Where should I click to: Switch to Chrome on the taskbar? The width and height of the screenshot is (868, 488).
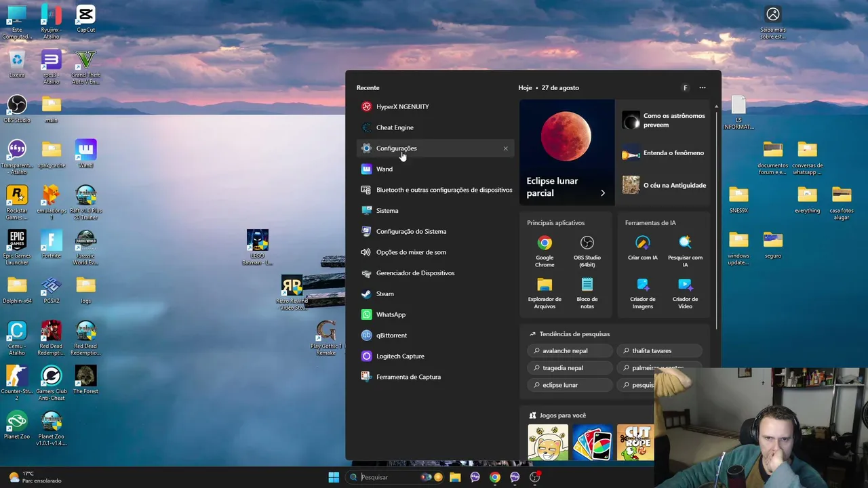(x=495, y=477)
